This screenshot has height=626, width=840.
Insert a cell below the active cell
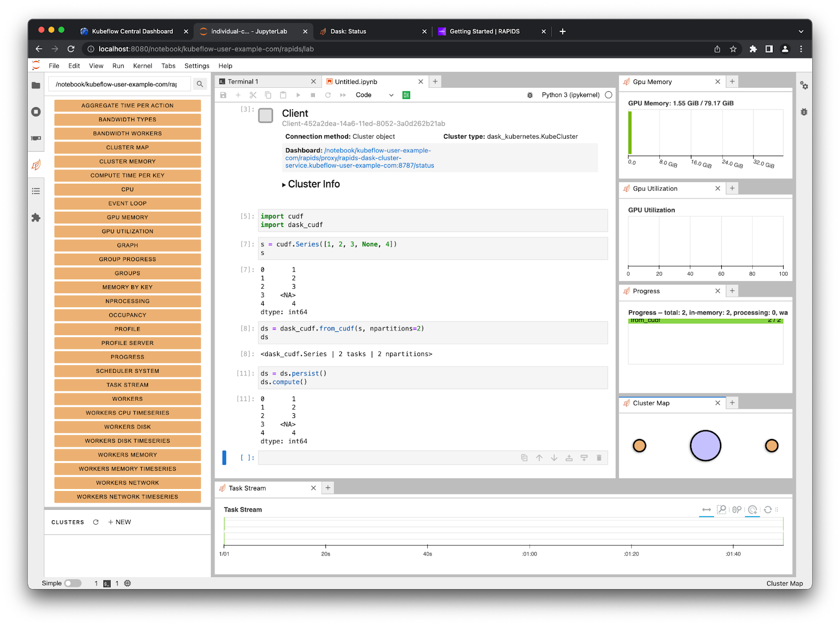point(584,458)
